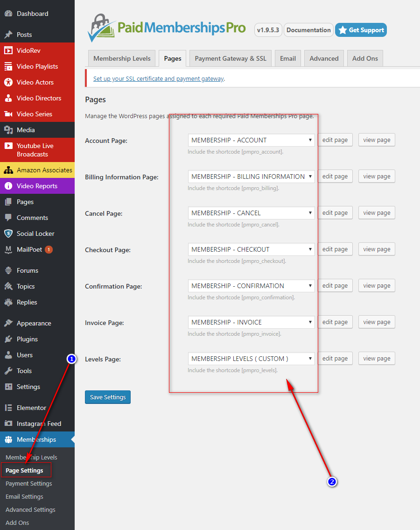
Task: Follow the SSL certificate setup link
Action: [x=158, y=79]
